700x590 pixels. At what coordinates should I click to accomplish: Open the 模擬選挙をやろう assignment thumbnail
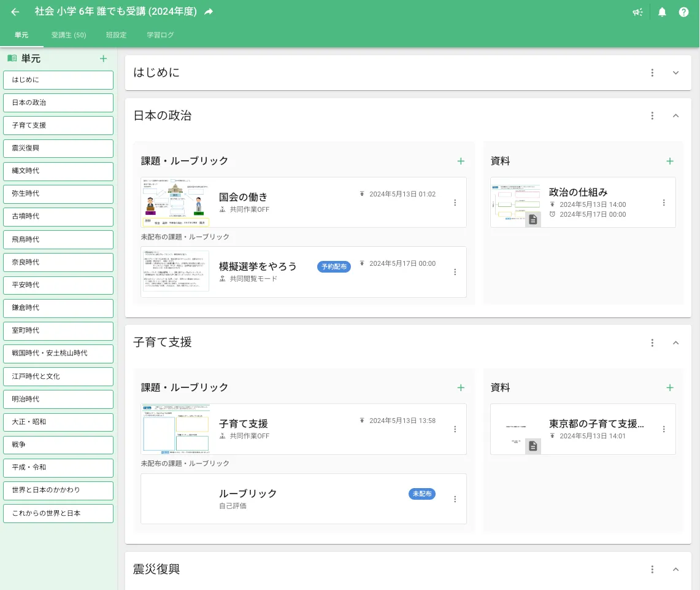point(175,271)
